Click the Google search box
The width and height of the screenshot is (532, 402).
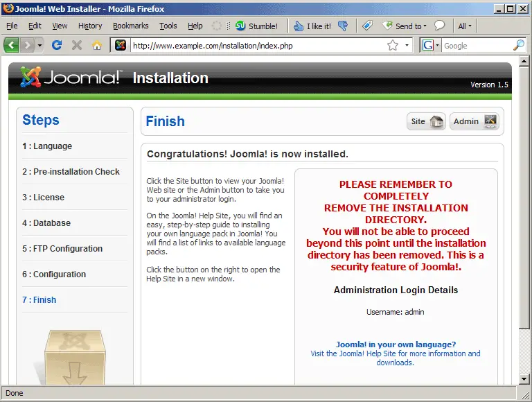[477, 46]
